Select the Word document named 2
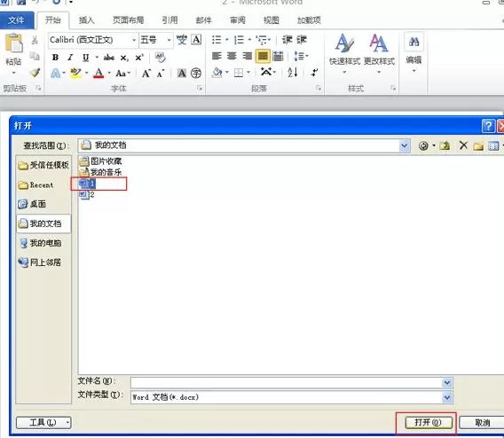Screen dimensions: 504x438 (87, 194)
